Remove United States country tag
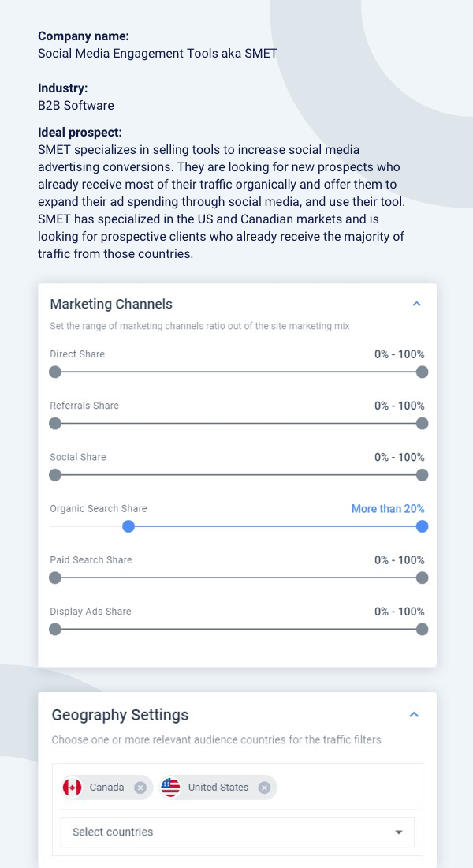This screenshot has width=473, height=868. pos(264,788)
